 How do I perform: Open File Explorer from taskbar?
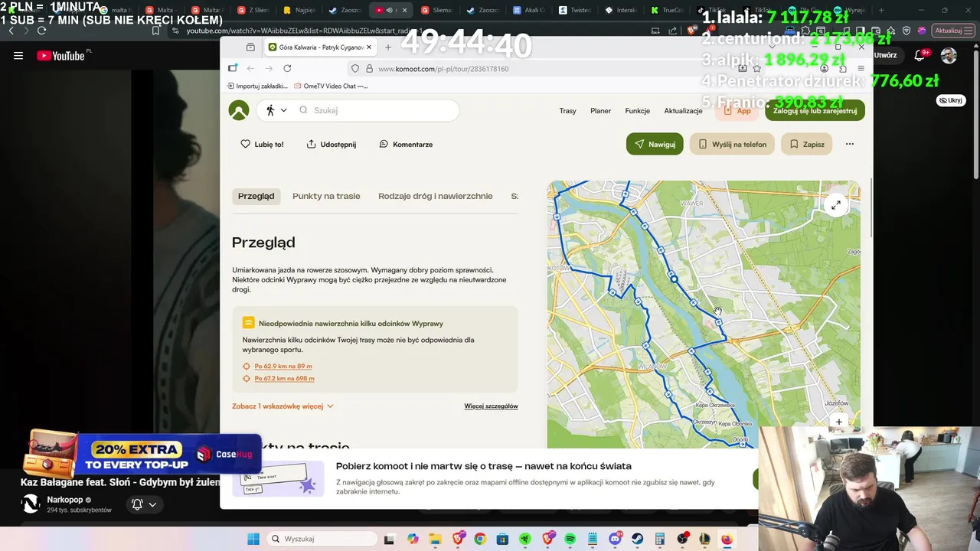pyautogui.click(x=435, y=539)
